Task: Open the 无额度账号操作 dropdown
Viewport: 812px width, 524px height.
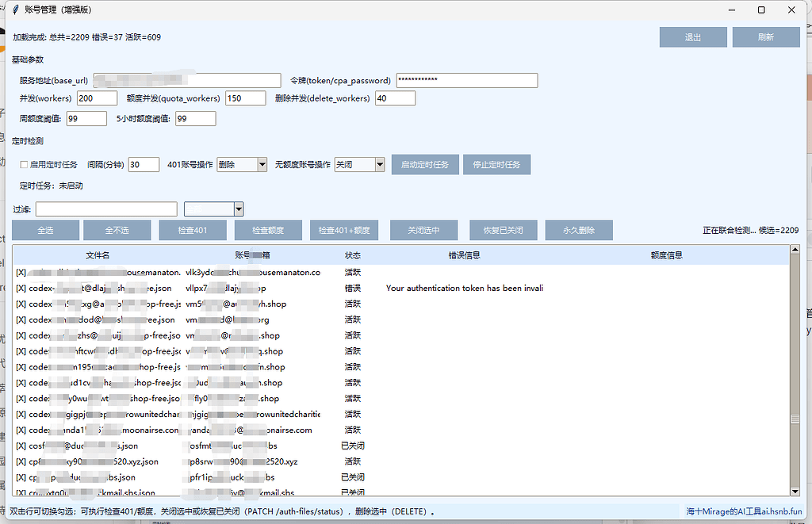Action: [359, 165]
